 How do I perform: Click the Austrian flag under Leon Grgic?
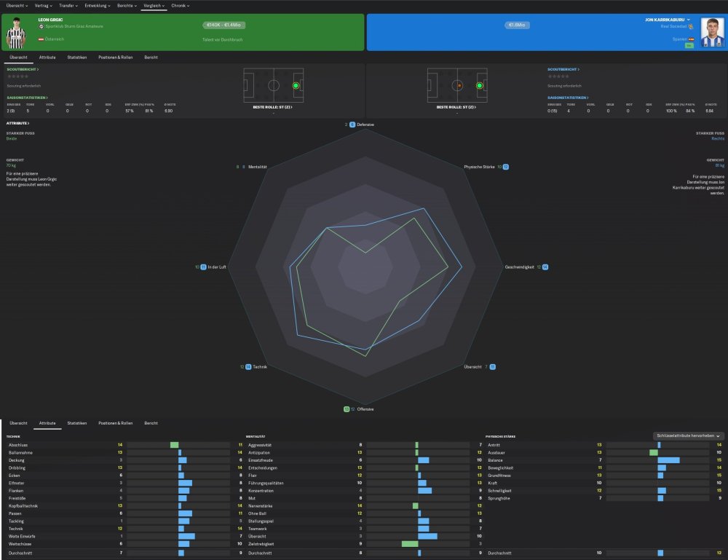click(x=41, y=39)
